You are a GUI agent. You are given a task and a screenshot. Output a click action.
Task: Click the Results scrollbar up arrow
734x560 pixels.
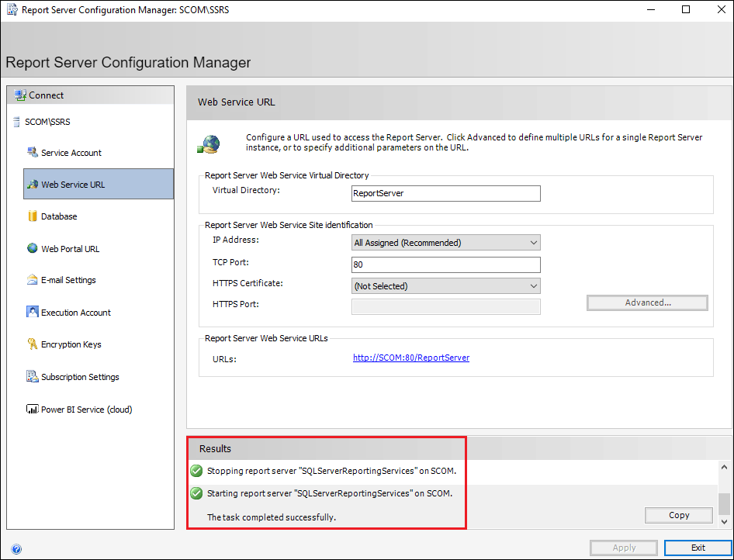724,467
